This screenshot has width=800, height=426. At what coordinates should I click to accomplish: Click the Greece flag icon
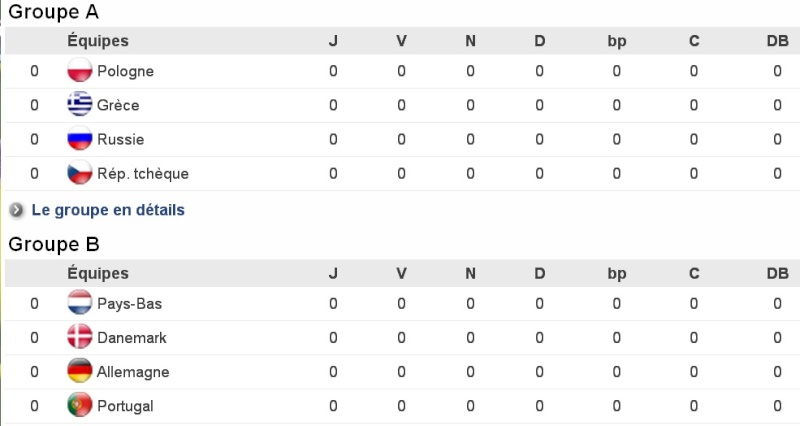(x=80, y=105)
